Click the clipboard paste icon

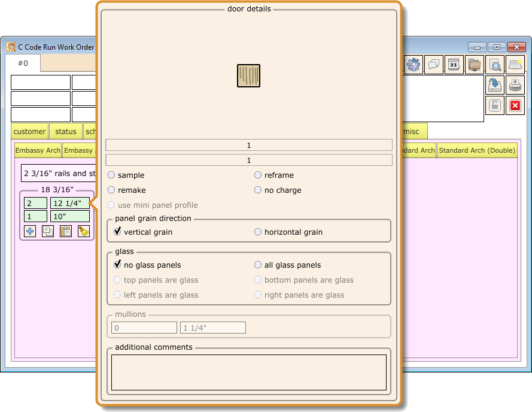point(66,231)
